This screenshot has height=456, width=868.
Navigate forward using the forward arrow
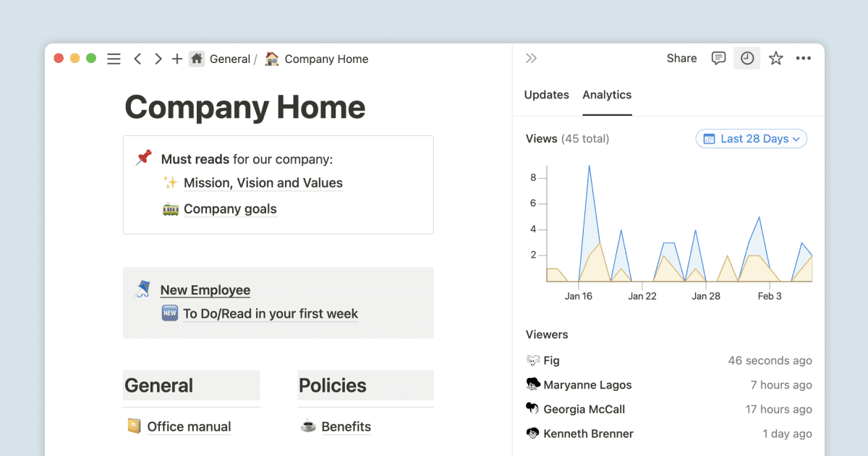coord(158,59)
